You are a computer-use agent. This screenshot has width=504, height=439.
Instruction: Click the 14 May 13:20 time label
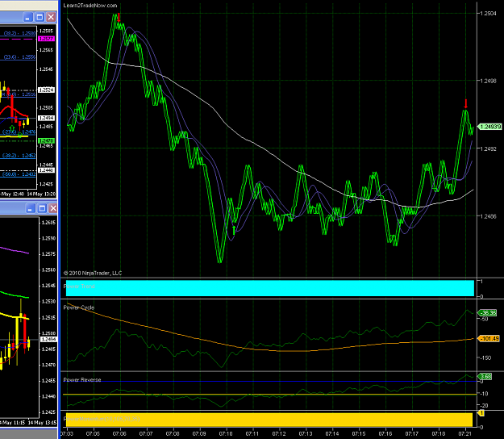41,194
